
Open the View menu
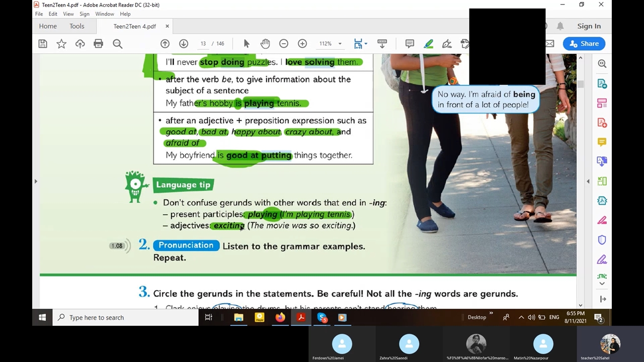(x=68, y=14)
